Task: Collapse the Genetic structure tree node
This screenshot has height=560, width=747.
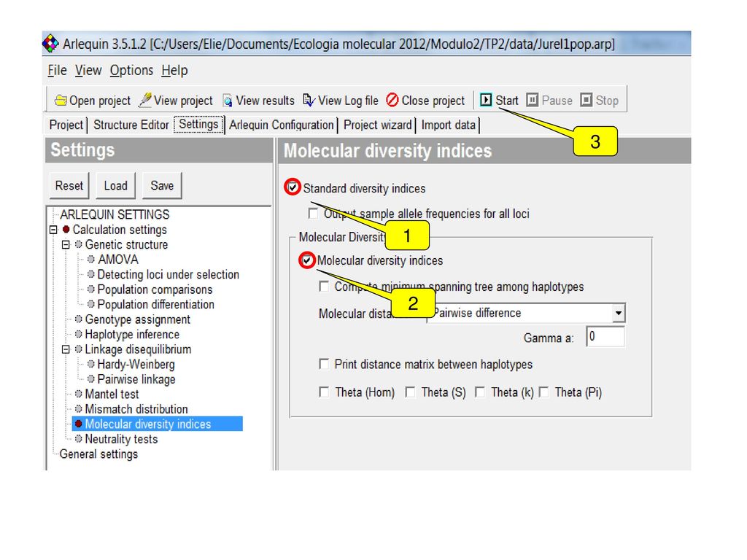Action: click(66, 244)
